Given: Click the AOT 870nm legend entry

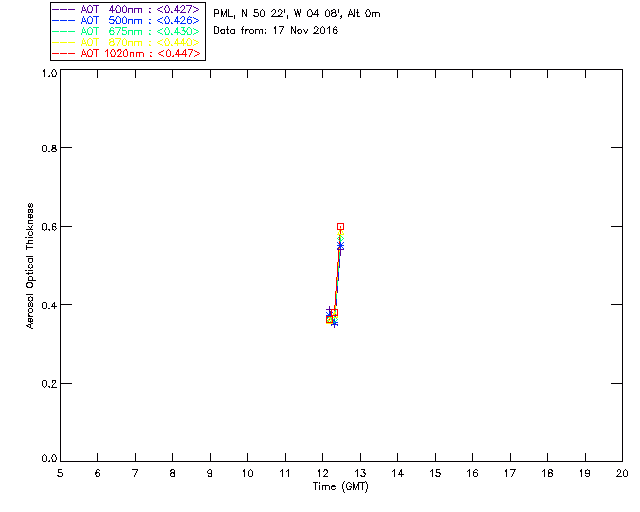Looking at the screenshot, I should (x=126, y=42).
